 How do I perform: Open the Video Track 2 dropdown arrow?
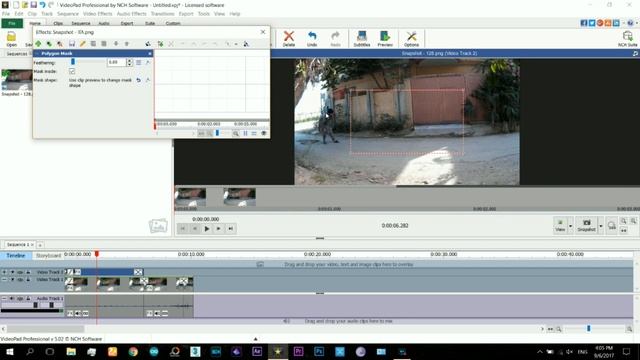12,272
